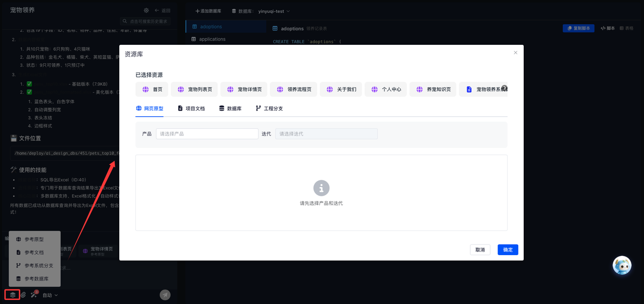
Task: Choose 参考数据库 from the popup menu
Action: 35,278
